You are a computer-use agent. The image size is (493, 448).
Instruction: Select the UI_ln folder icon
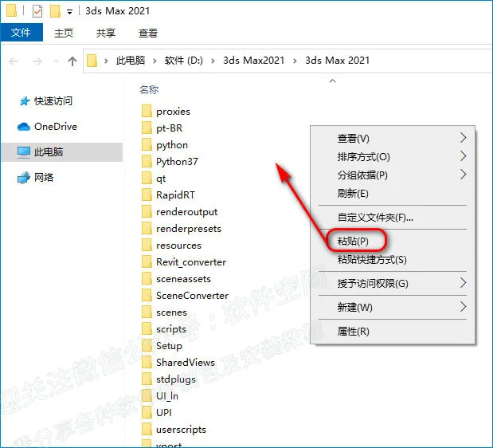(x=147, y=395)
